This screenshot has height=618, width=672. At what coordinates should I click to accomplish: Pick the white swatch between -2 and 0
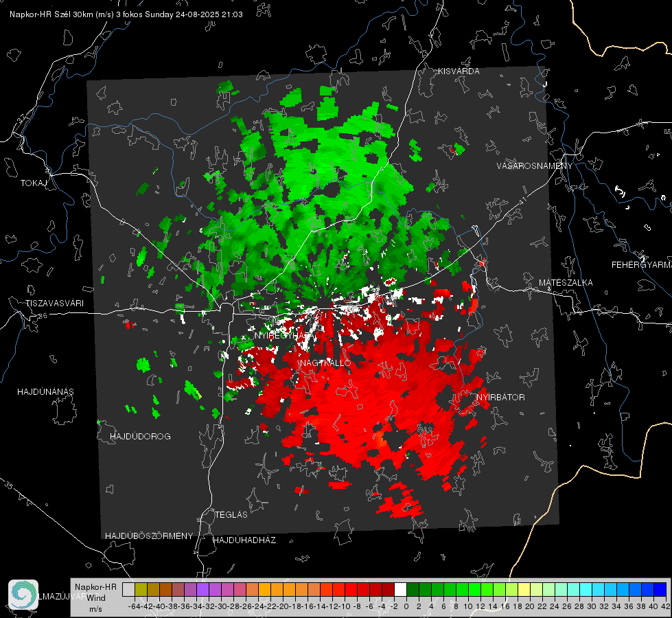[x=400, y=589]
